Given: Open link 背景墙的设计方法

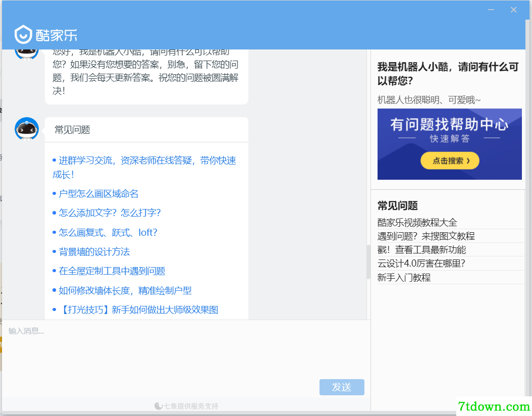Looking at the screenshot, I should click(x=94, y=252).
